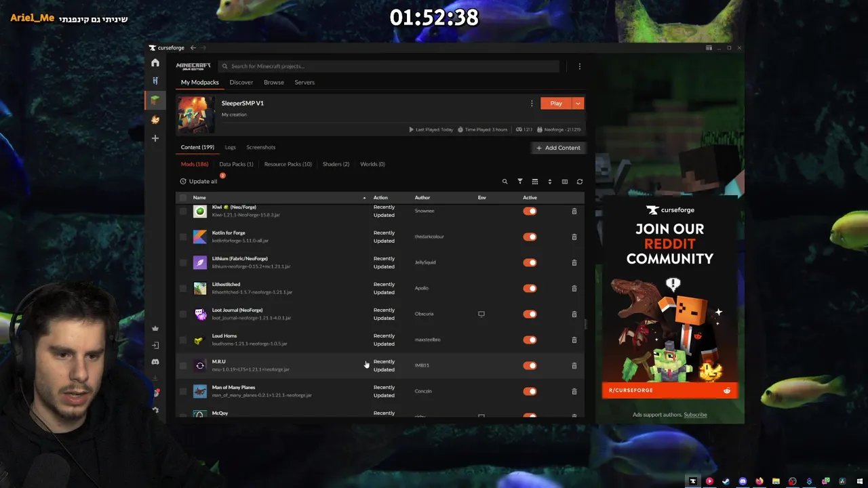Toggle M.R.U active switch
The height and width of the screenshot is (488, 868).
530,366
